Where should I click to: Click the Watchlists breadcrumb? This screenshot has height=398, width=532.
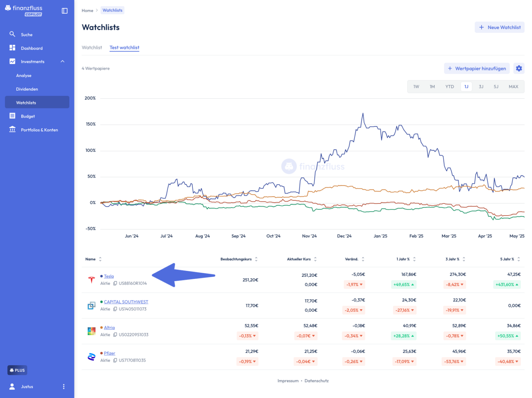[x=112, y=10]
